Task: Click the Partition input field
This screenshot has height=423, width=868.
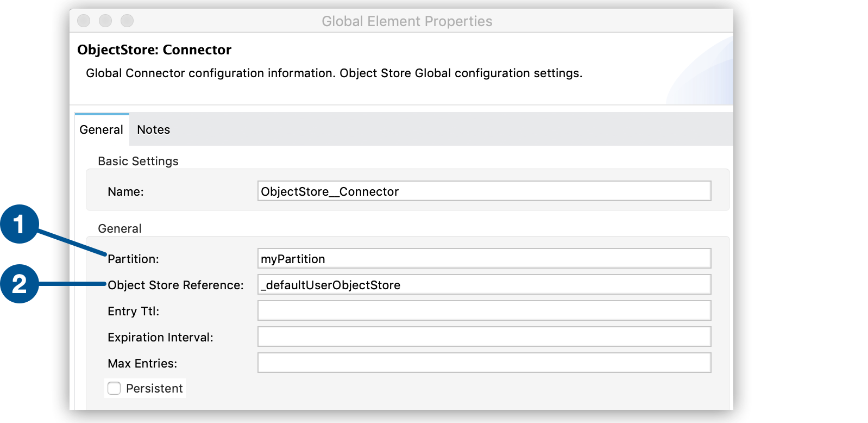Action: point(484,259)
